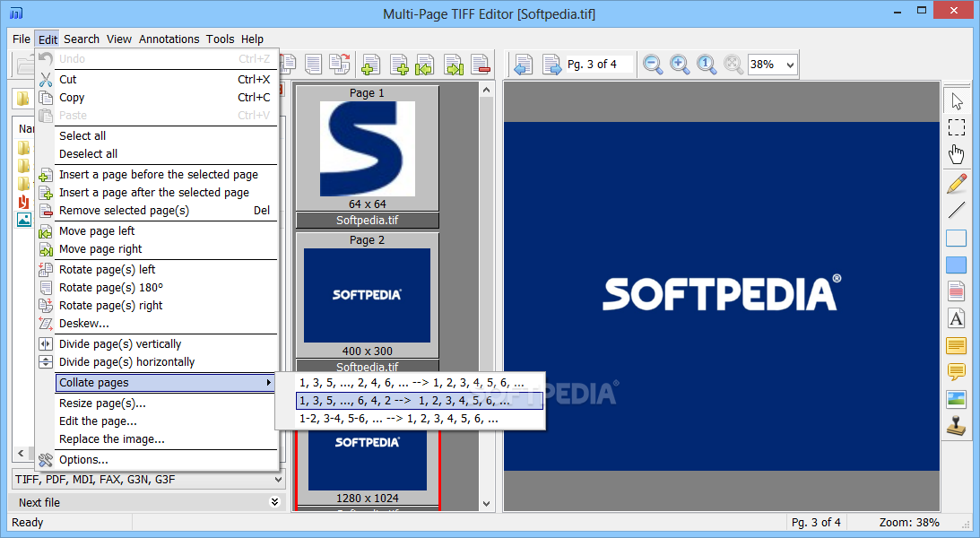Click the Zoom 1:1 actual size icon
980x538 pixels.
pos(707,64)
